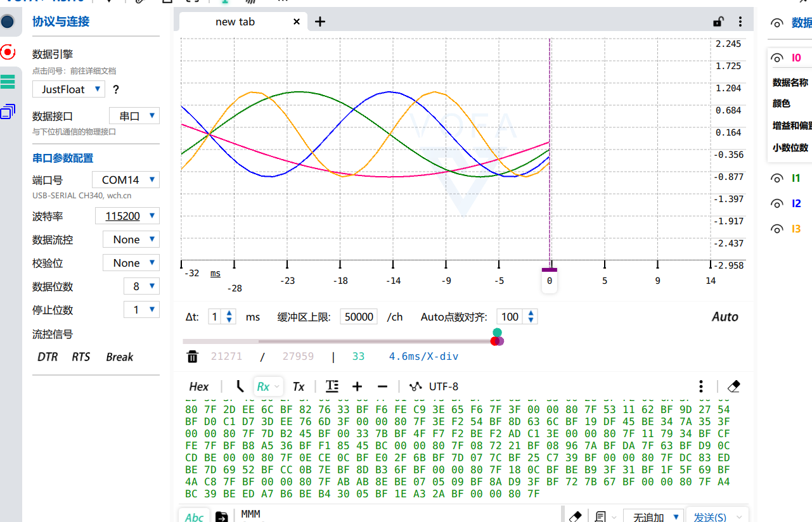Close the new tab

[297, 22]
